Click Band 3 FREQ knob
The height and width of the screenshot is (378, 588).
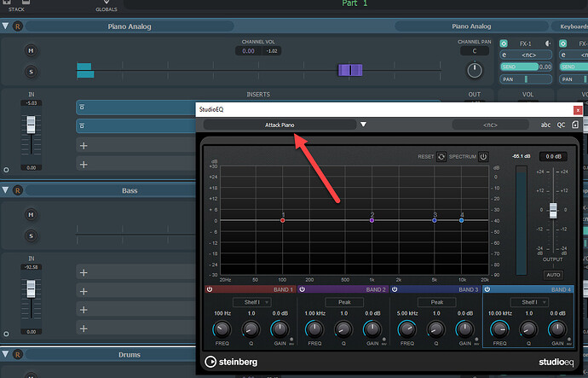(x=407, y=329)
